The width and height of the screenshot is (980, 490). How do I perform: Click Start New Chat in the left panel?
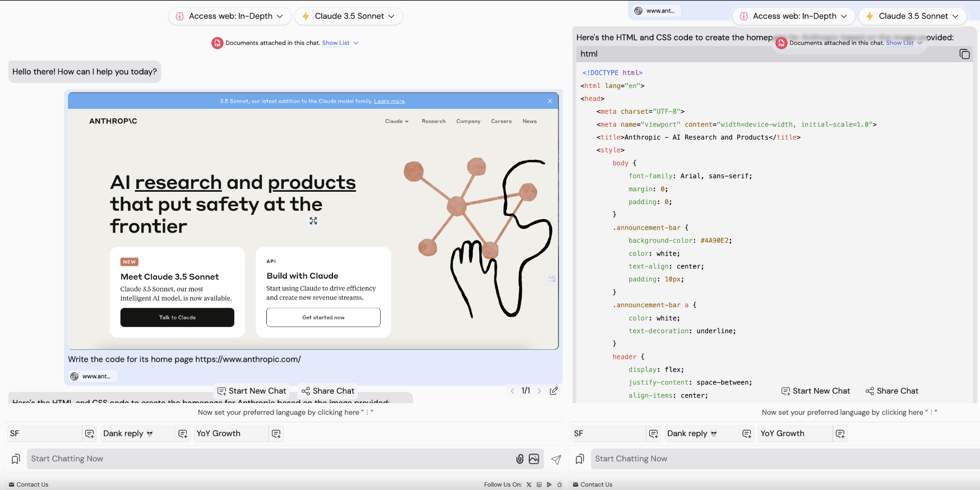(252, 391)
